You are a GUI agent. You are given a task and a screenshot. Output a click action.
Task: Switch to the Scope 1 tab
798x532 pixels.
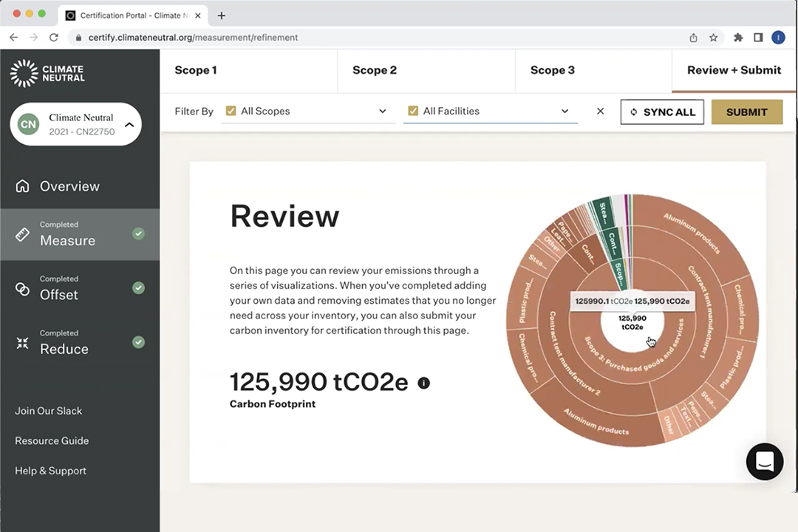(x=196, y=70)
